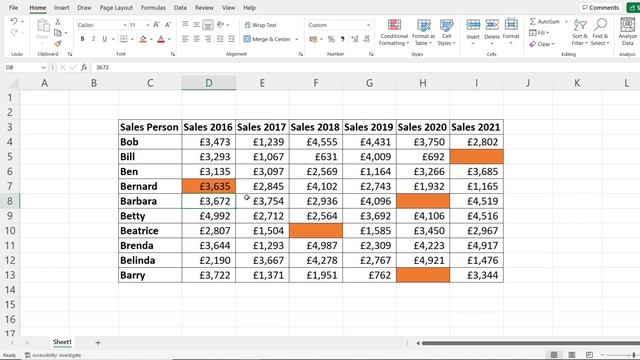Open the Format as Table dropdown
This screenshot has height=360, width=640.
[423, 32]
